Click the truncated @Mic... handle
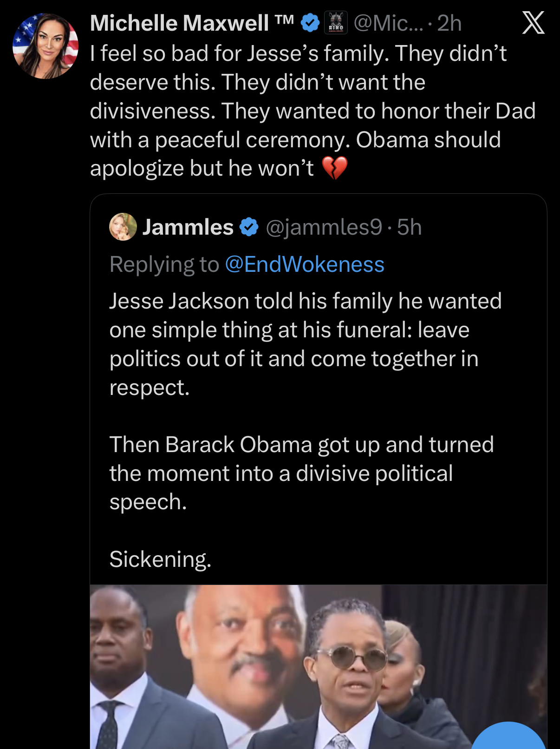 point(388,23)
